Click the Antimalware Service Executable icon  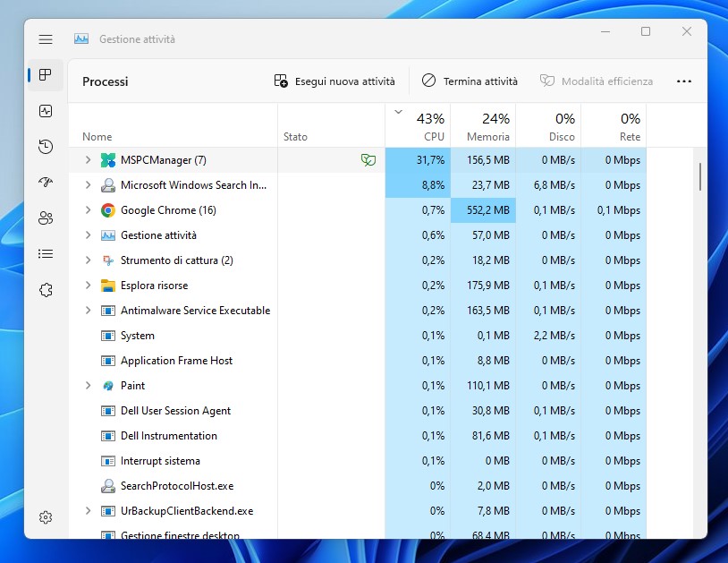(x=107, y=311)
